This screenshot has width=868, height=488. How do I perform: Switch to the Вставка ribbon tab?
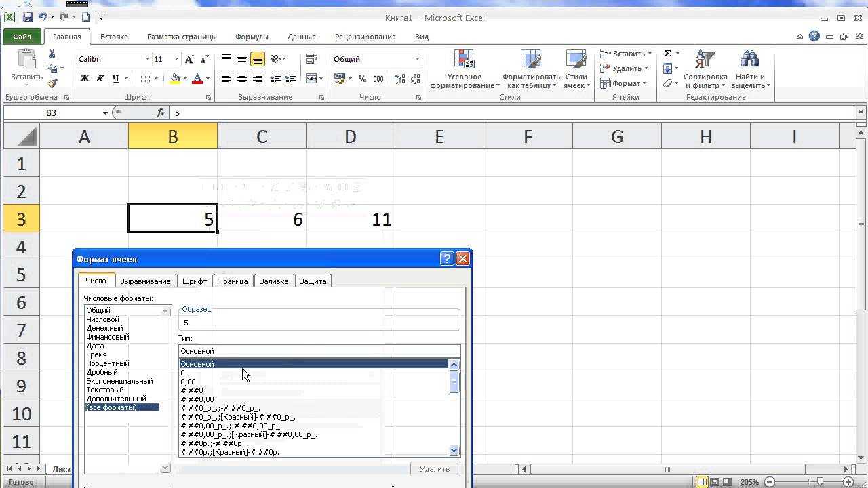[114, 37]
